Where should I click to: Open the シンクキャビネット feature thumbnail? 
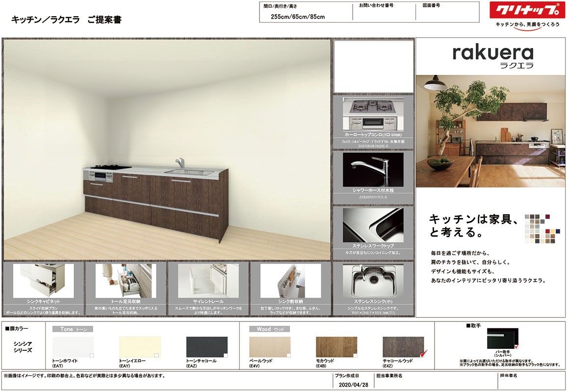[x=44, y=281]
